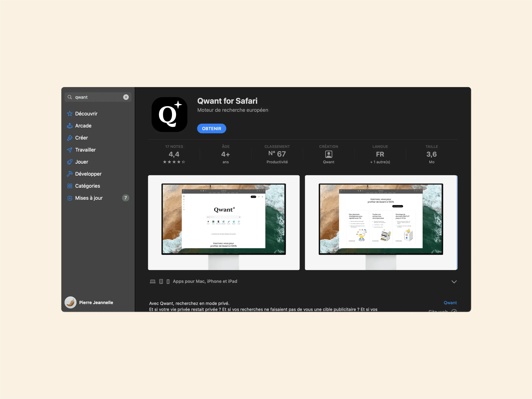Click into the search field

point(97,97)
